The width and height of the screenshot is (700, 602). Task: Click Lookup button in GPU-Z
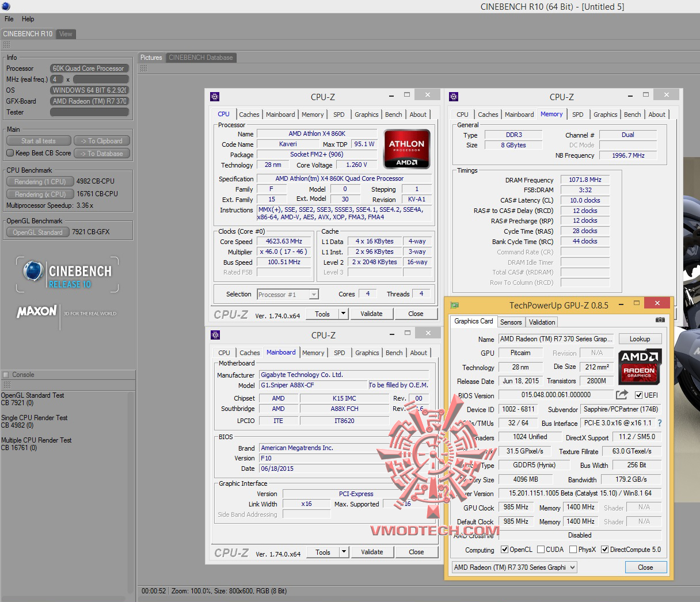640,339
